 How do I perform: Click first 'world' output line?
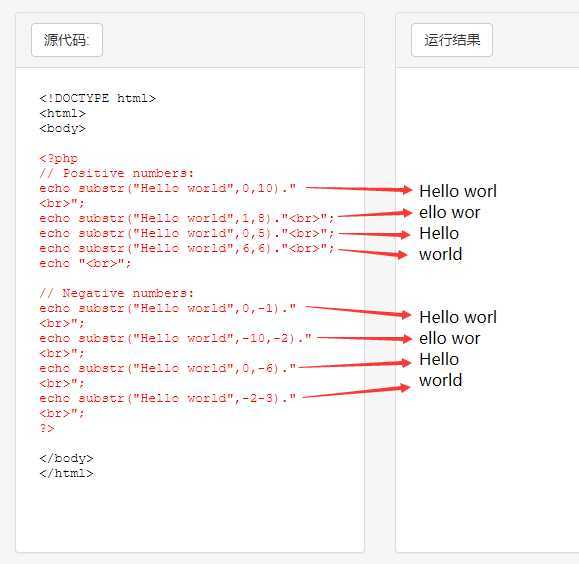441,254
